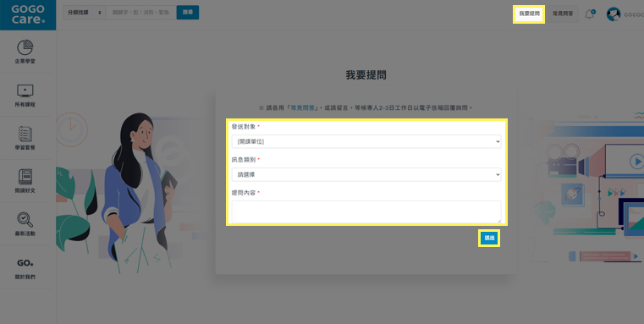
Task: Expand the 分類找課 category dropdown
Action: tap(84, 13)
